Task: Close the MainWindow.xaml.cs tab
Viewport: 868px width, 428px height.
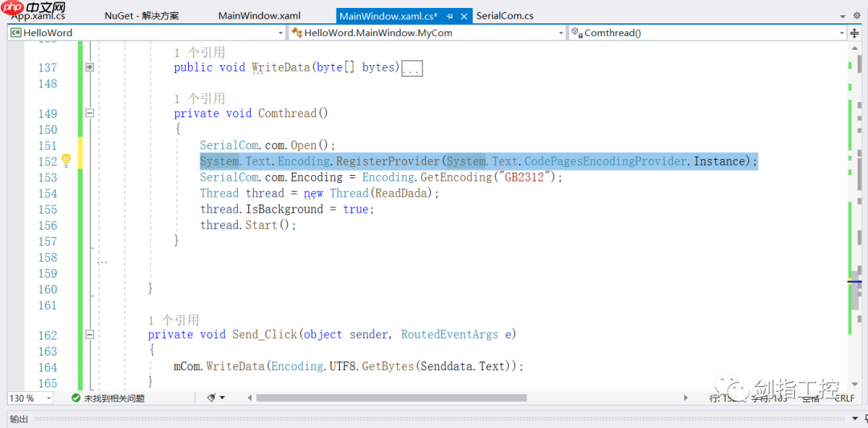Action: 465,16
